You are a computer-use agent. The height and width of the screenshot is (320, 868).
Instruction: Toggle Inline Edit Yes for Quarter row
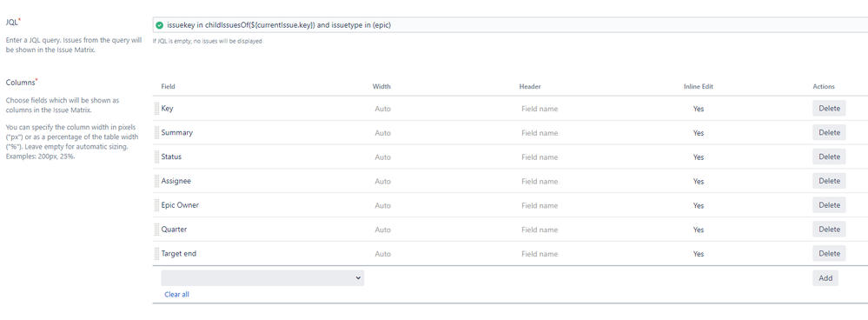click(x=698, y=230)
